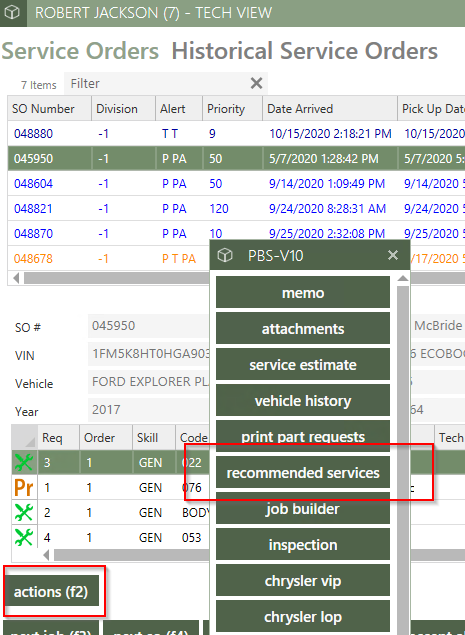This screenshot has height=635, width=465.
Task: Click the Order column header in jobs grid
Action: pos(106,437)
